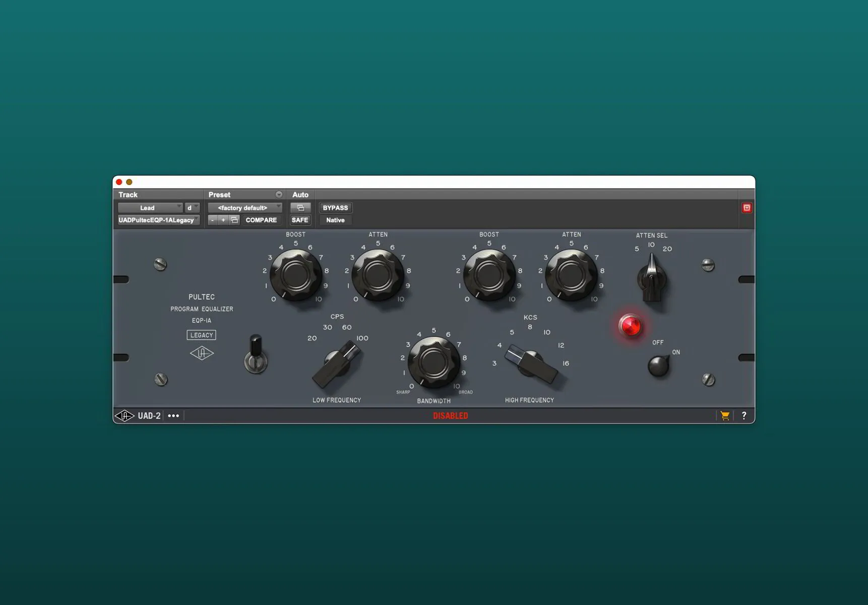Click the ON label near power knob
868x605 pixels.
coord(676,352)
